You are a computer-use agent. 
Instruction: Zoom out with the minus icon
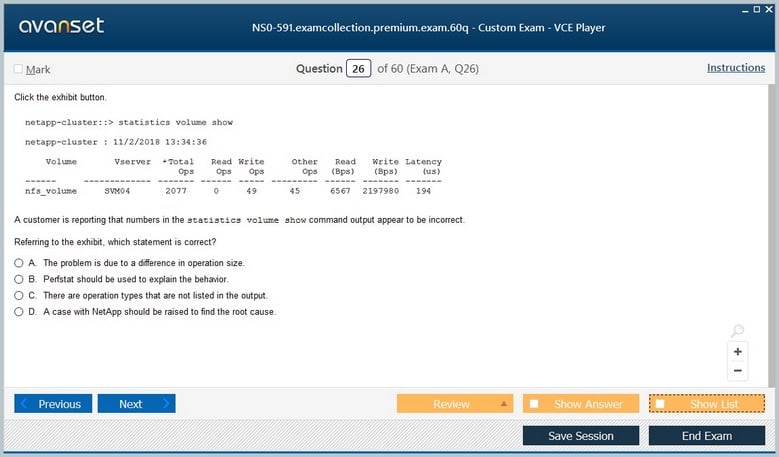pos(737,371)
